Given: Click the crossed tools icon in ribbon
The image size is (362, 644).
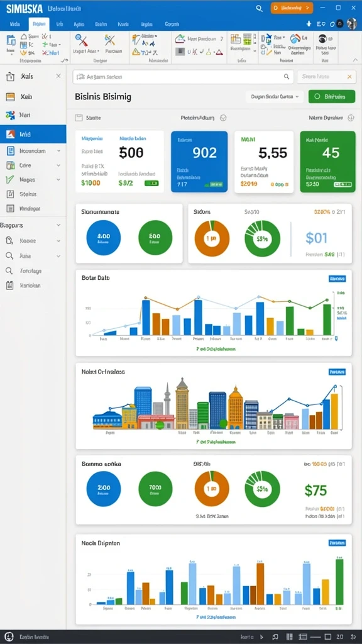Looking at the screenshot, I should point(109,40).
